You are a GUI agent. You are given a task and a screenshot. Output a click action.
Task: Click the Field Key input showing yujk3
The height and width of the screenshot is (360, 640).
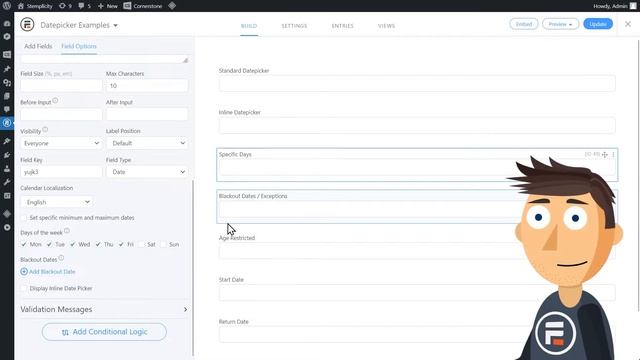click(x=61, y=172)
